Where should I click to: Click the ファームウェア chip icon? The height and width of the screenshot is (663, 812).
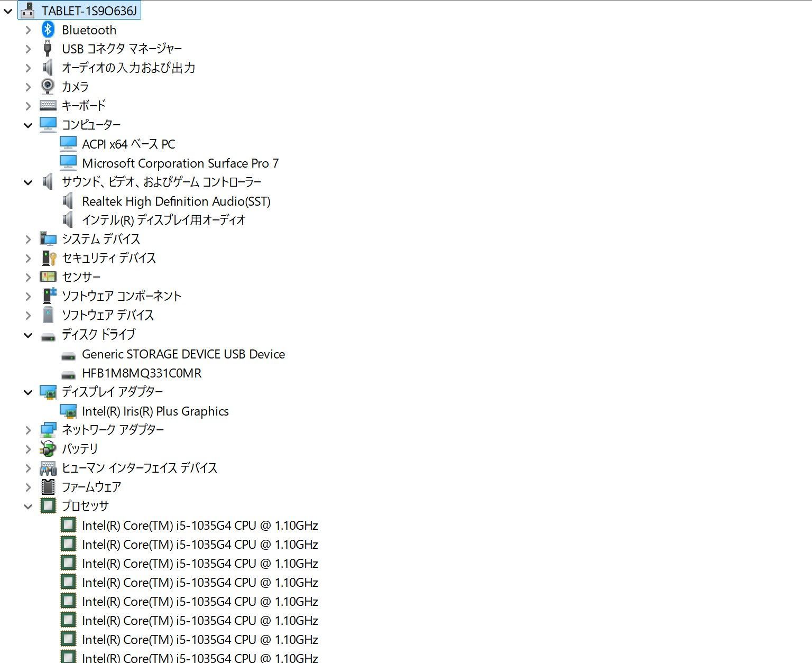coord(48,486)
